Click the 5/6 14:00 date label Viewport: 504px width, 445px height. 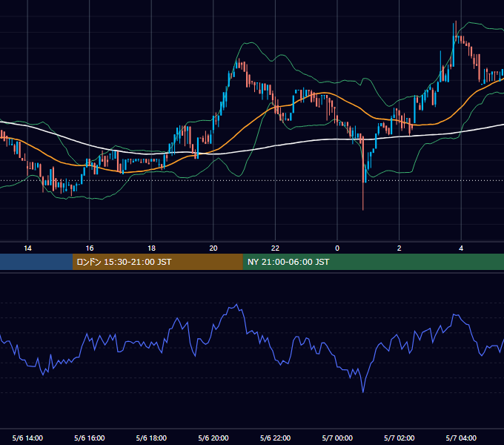click(27, 438)
